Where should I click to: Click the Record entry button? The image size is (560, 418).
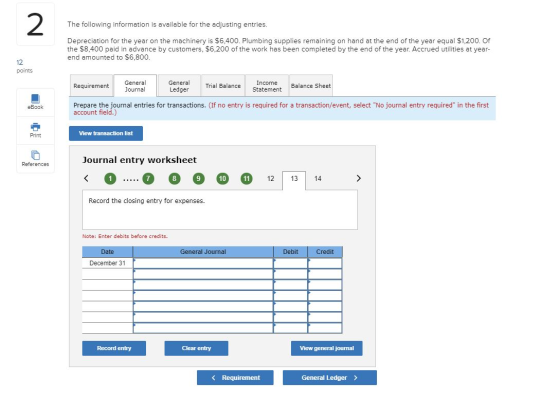pyautogui.click(x=114, y=348)
